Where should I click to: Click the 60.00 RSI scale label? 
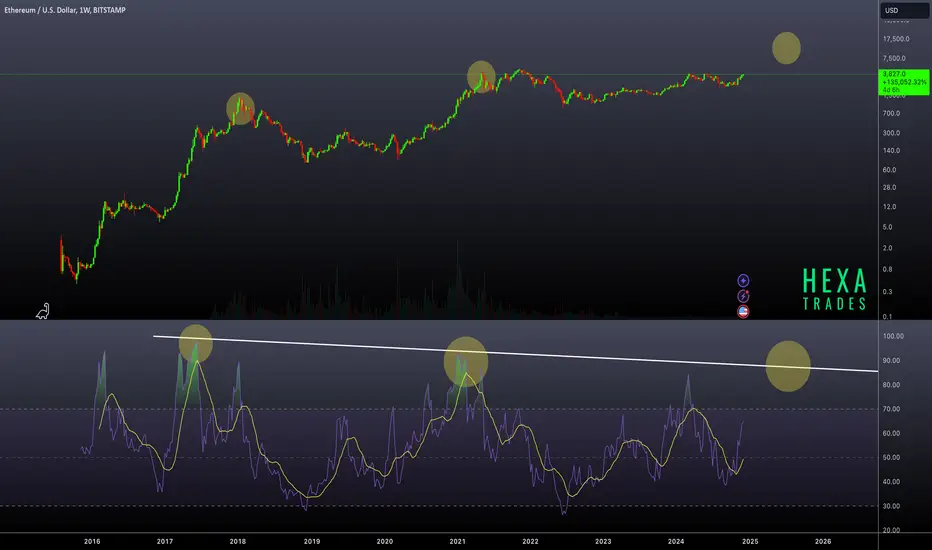(x=891, y=433)
